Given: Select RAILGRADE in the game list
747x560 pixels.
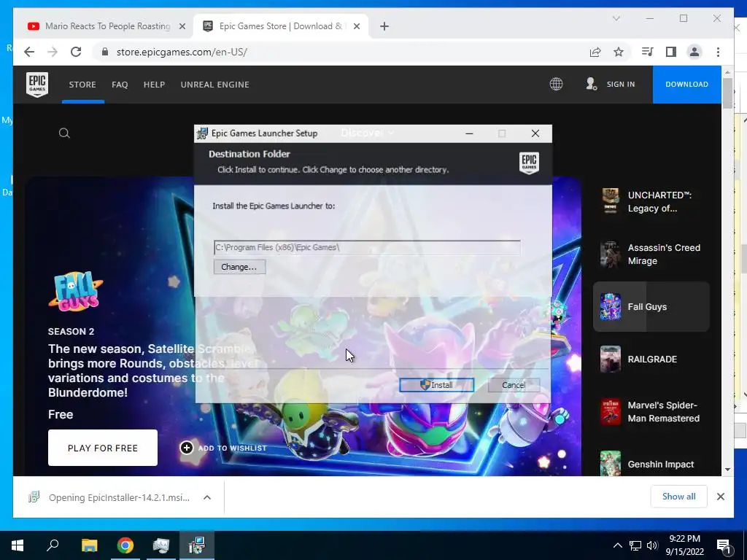Looking at the screenshot, I should tap(651, 359).
